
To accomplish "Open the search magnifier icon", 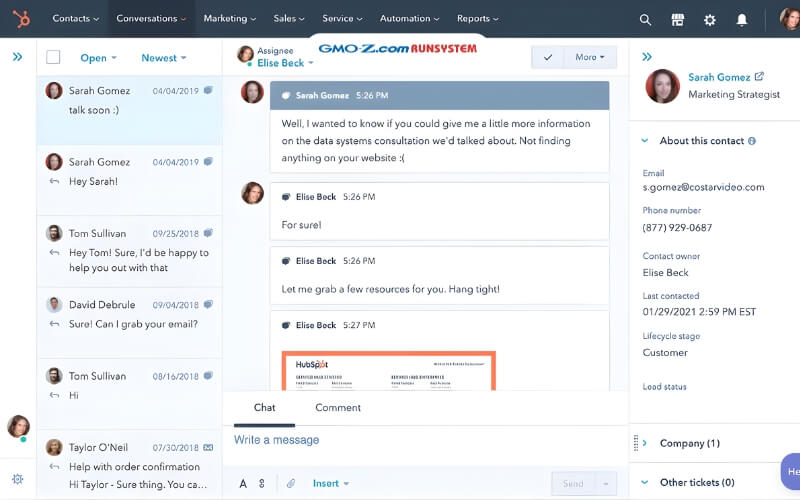I will point(645,20).
